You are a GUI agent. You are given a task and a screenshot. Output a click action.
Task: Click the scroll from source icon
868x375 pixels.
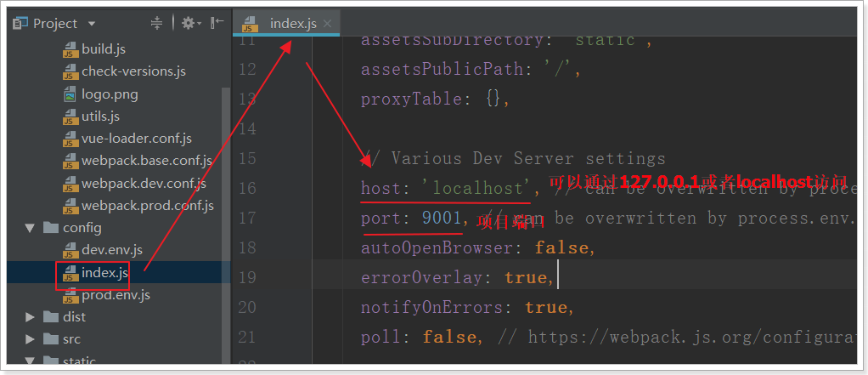pos(156,23)
